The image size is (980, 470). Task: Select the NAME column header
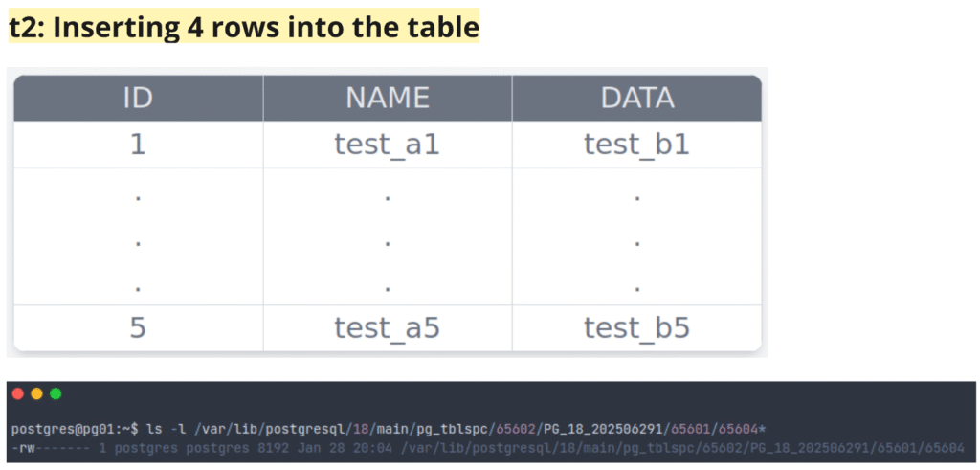click(388, 98)
